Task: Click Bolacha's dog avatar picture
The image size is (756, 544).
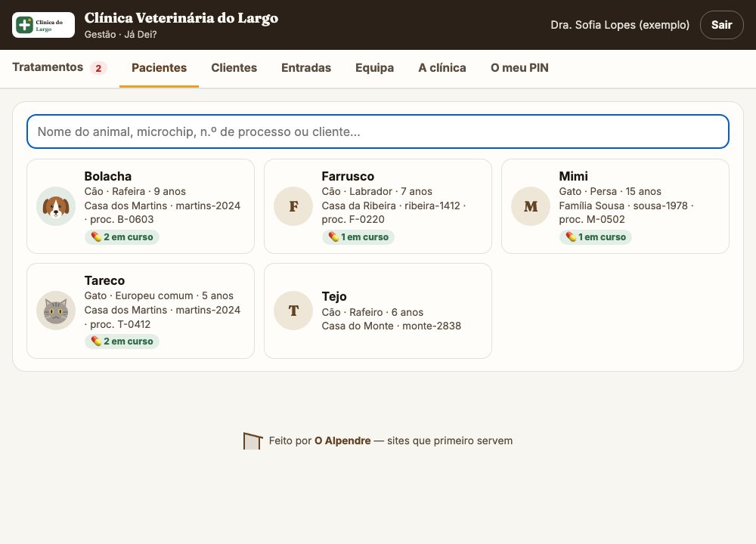Action: click(x=56, y=206)
